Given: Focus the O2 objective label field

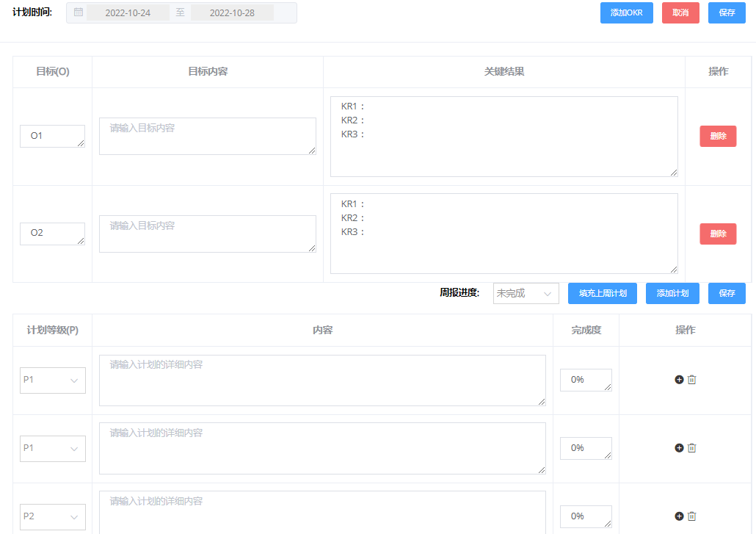Looking at the screenshot, I should click(53, 234).
